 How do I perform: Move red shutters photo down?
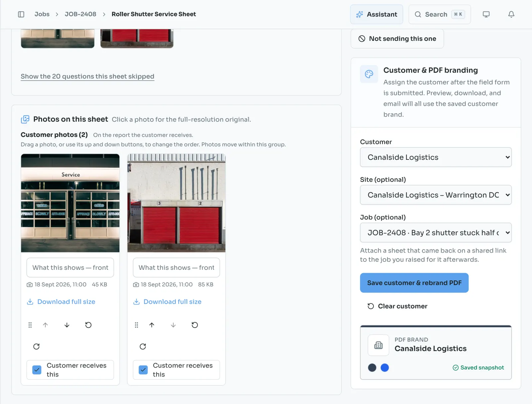point(173,325)
